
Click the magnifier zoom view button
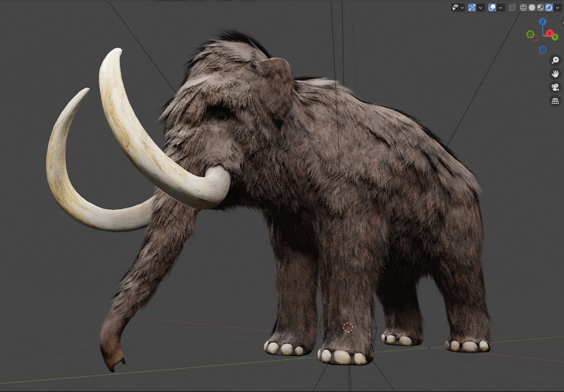555,60
